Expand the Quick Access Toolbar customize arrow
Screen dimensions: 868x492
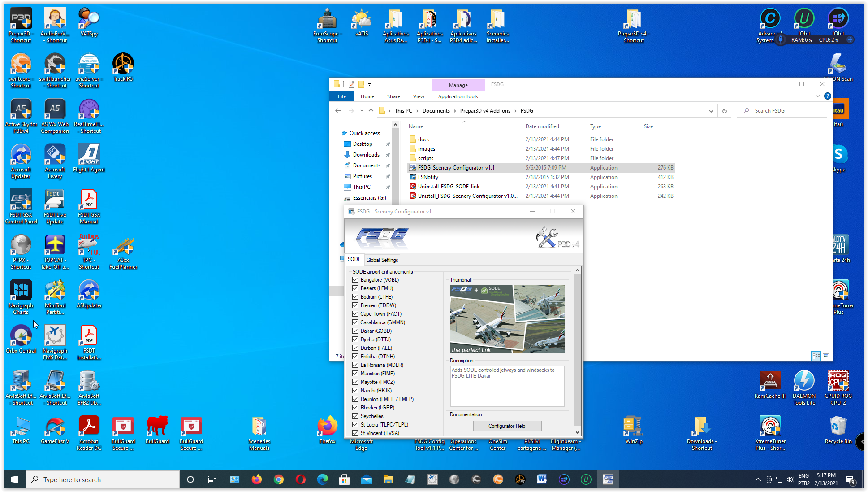(369, 84)
